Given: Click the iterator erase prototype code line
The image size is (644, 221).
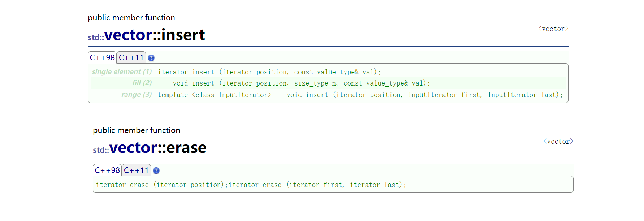Looking at the screenshot, I should 251,185.
